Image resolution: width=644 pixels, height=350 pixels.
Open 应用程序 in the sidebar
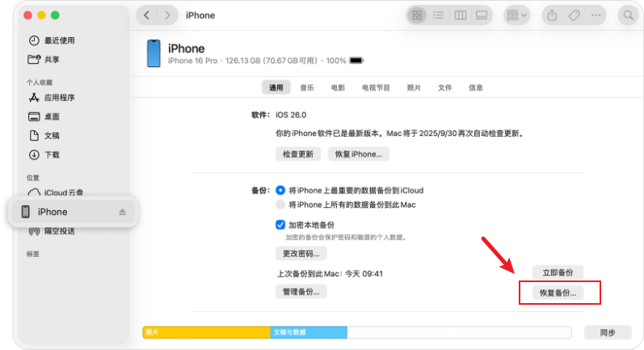click(x=52, y=98)
